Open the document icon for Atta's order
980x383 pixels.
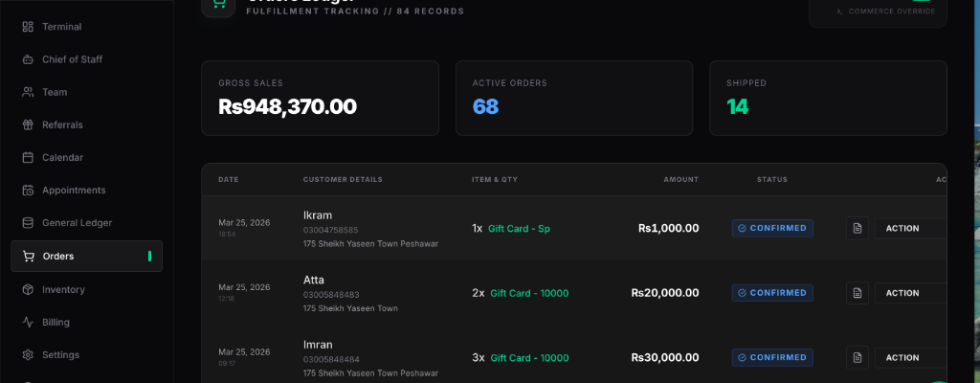pyautogui.click(x=857, y=293)
